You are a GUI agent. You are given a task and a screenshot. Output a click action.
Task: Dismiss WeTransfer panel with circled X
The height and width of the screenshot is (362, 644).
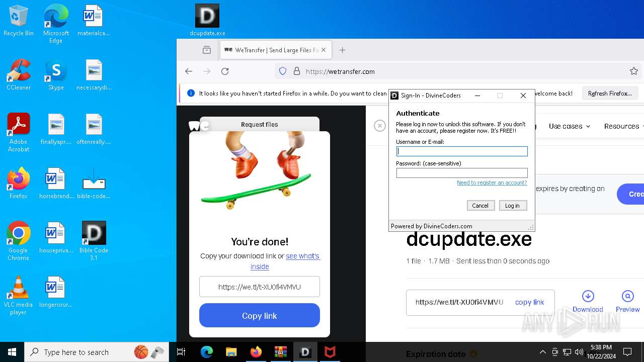[380, 126]
